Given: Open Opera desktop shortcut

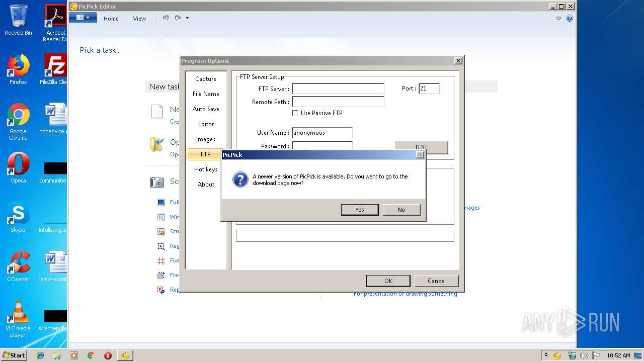Looking at the screenshot, I should point(18,168).
